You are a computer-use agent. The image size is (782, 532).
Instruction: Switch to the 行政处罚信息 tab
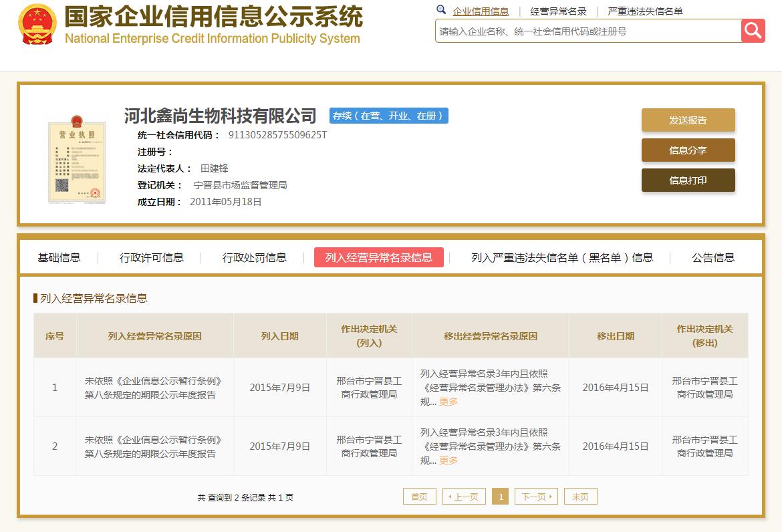pyautogui.click(x=255, y=257)
